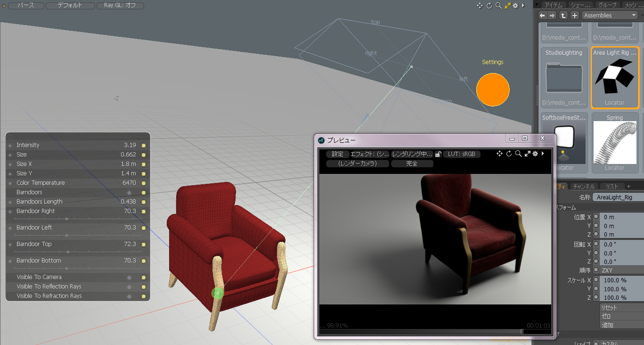The height and width of the screenshot is (345, 644).
Task: Click the plus icon beside Assemblies
Action: tap(574, 16)
